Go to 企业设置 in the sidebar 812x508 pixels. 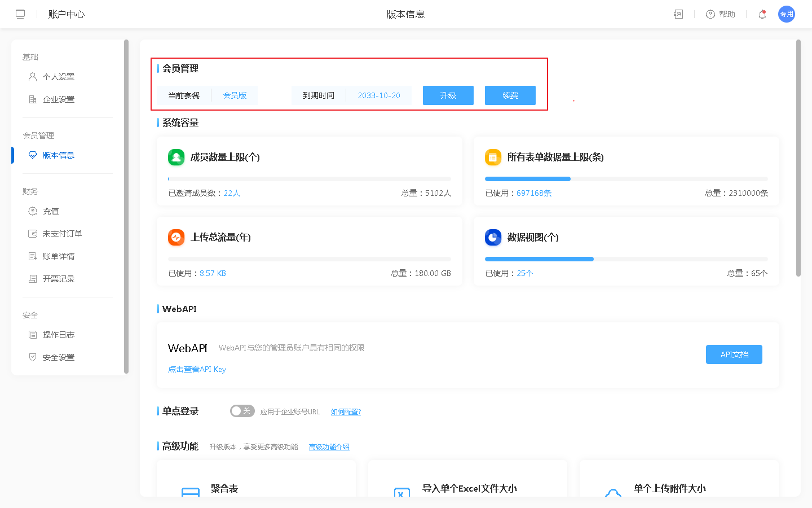click(x=58, y=99)
